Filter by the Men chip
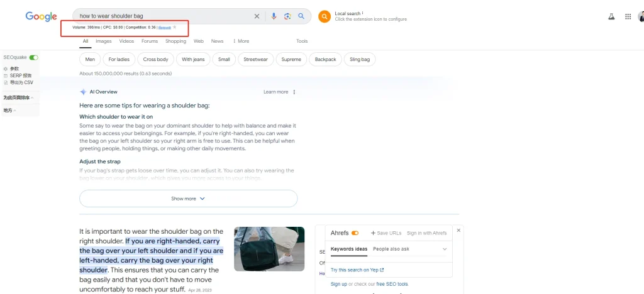 pyautogui.click(x=90, y=60)
